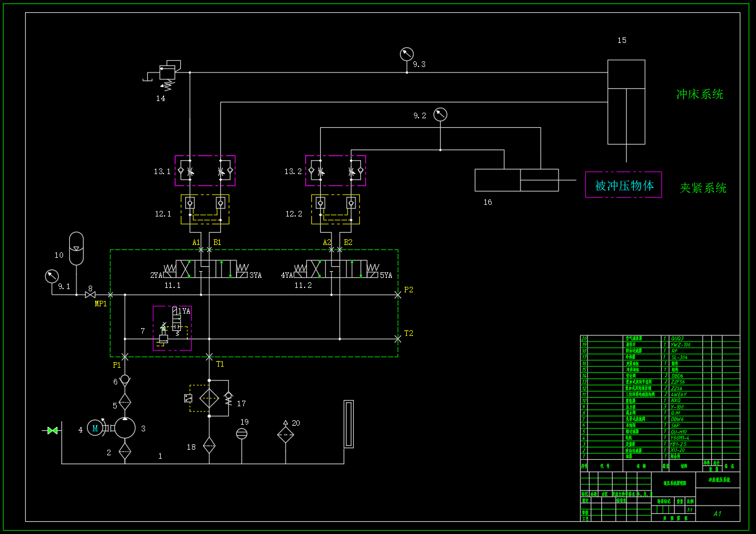
Task: Click the directional valve symbol 11.1
Action: [x=205, y=269]
